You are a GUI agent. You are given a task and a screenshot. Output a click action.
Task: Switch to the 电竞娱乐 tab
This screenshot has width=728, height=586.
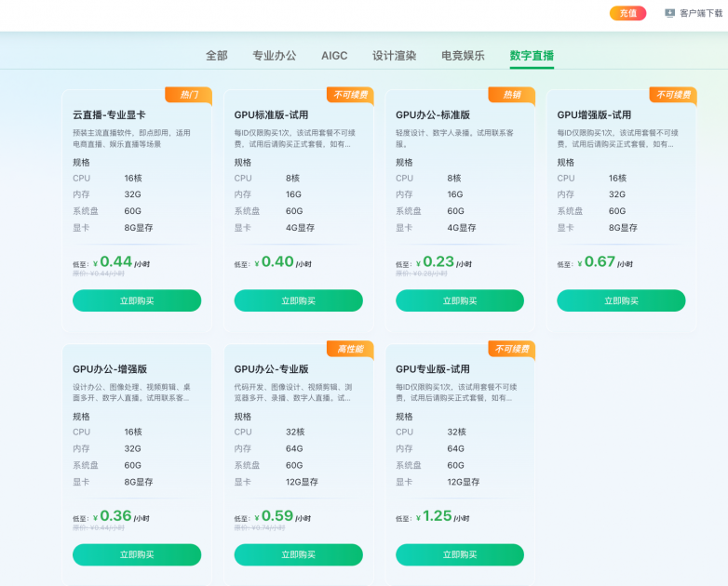(463, 56)
